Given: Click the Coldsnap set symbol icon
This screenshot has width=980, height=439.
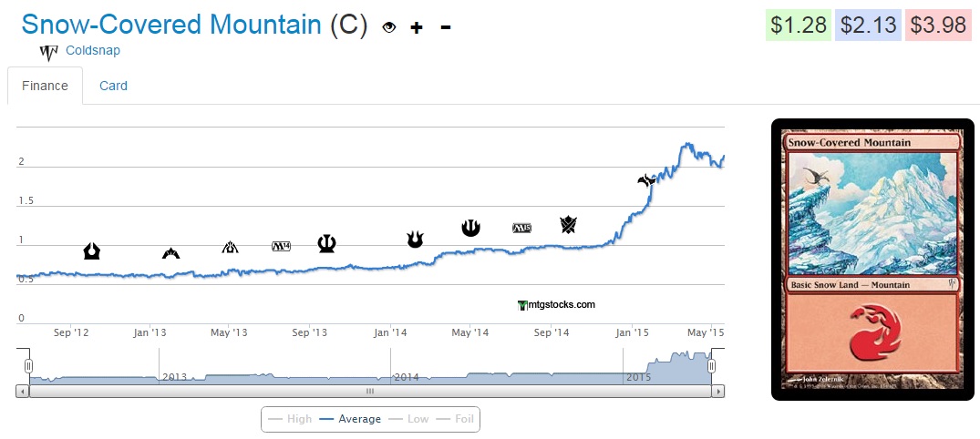Looking at the screenshot, I should [48, 52].
